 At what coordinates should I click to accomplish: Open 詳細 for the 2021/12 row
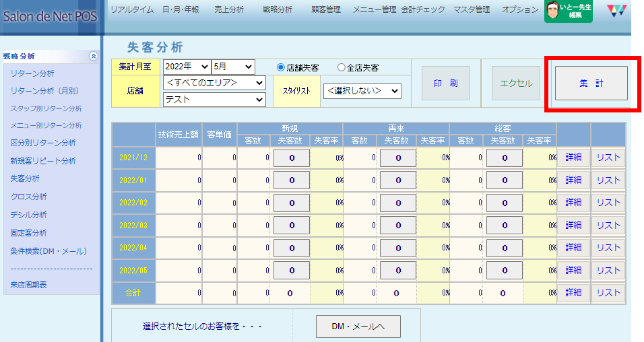pos(573,158)
